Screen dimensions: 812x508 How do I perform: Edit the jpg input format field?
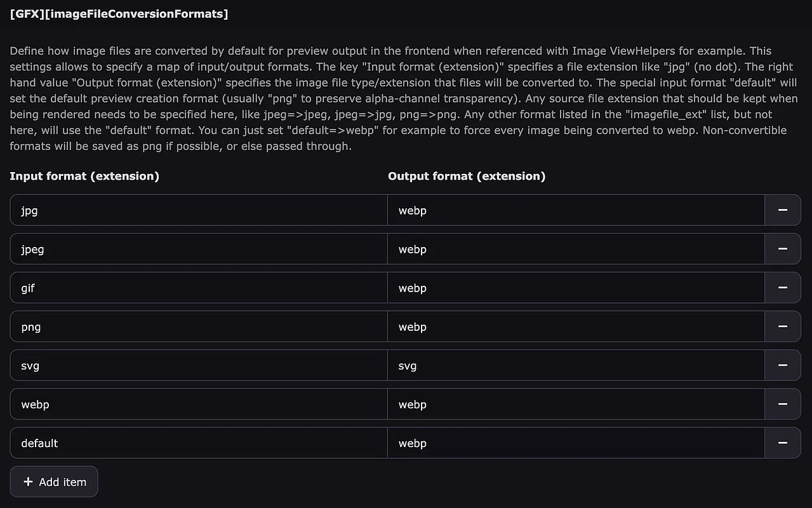(x=198, y=210)
